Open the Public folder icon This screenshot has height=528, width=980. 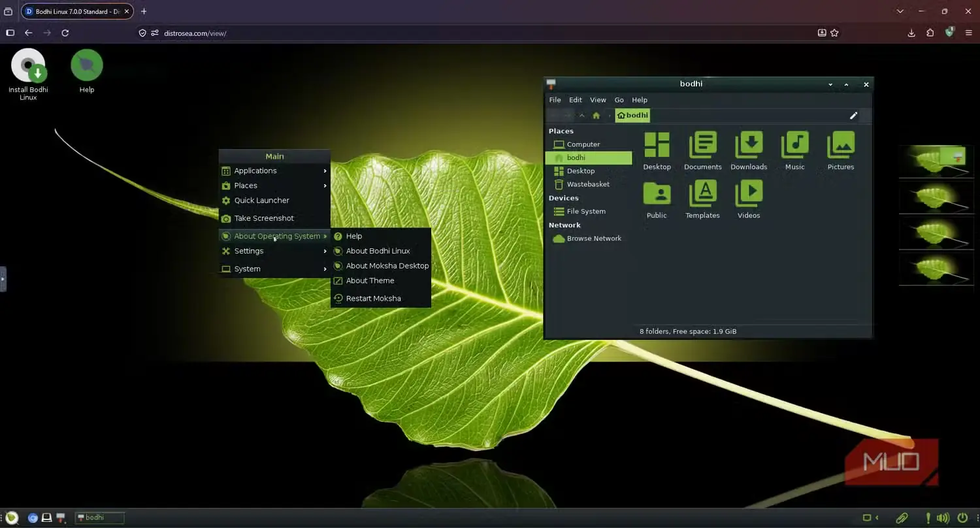pos(657,193)
